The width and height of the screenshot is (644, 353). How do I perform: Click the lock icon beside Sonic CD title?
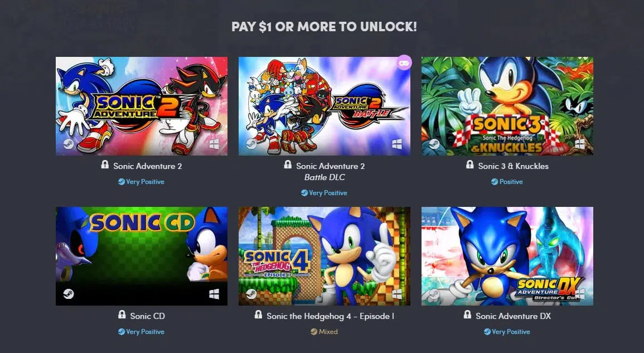[x=122, y=315]
